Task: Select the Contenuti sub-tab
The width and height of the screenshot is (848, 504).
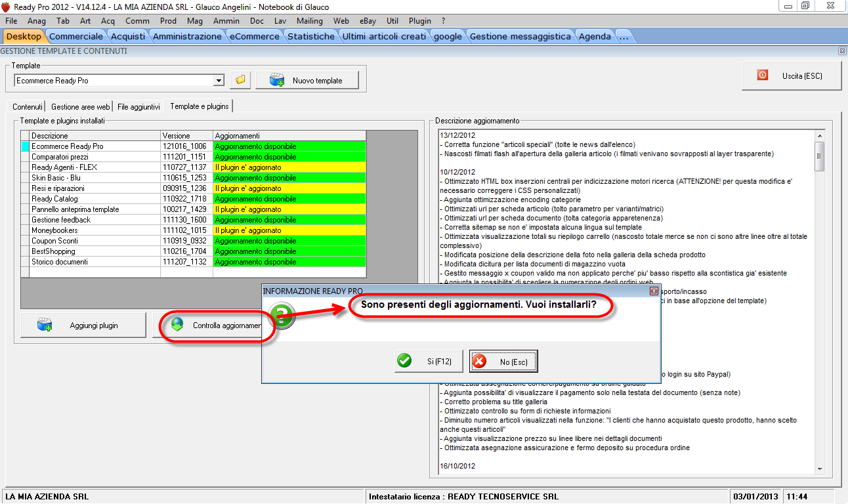Action: (x=28, y=106)
